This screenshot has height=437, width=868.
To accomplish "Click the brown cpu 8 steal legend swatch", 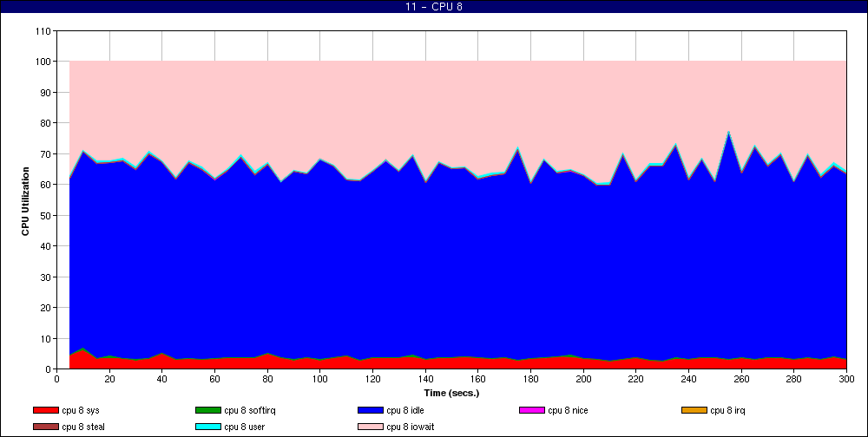I will click(x=45, y=427).
